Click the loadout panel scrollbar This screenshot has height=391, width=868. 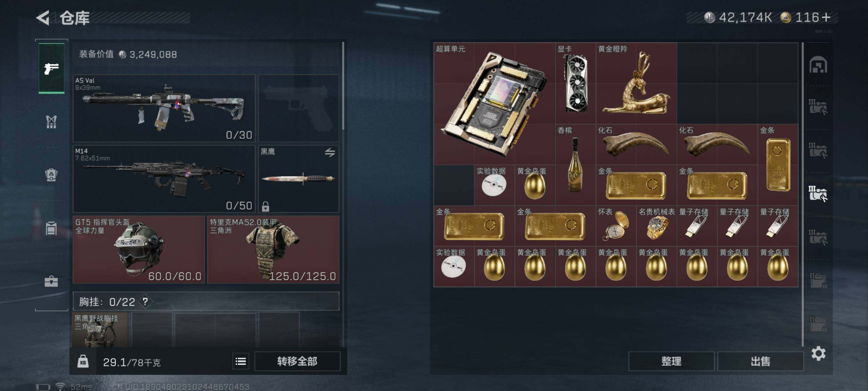343,86
